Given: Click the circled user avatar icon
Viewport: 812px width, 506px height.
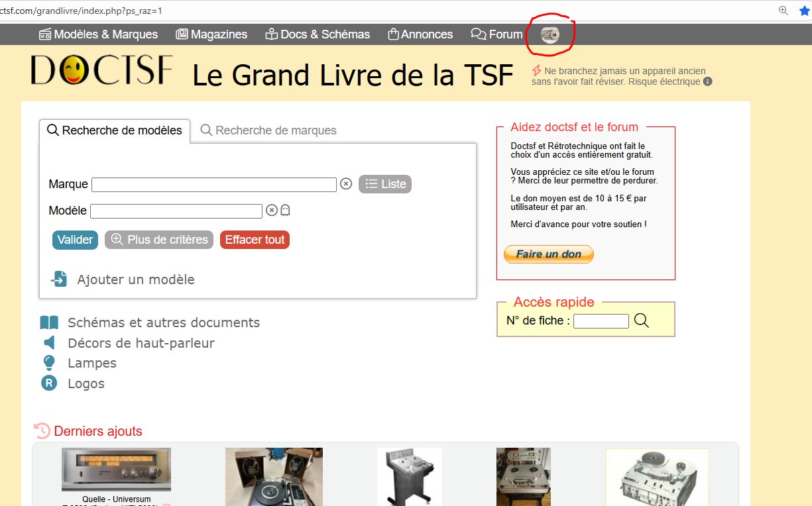Looking at the screenshot, I should coord(550,35).
